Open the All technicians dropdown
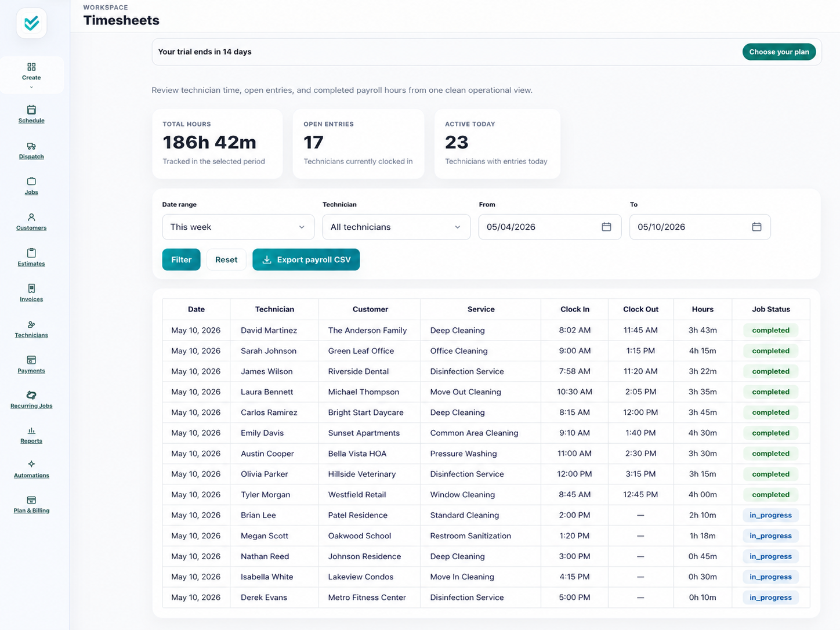This screenshot has width=840, height=630. (396, 227)
